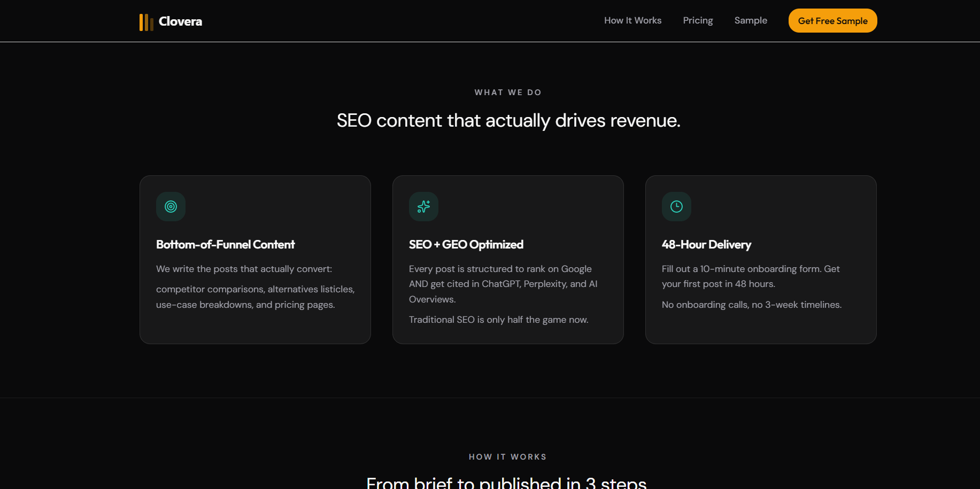The image size is (980, 489).
Task: Click the sparkle icon on SEO + GEO card
Action: [423, 206]
